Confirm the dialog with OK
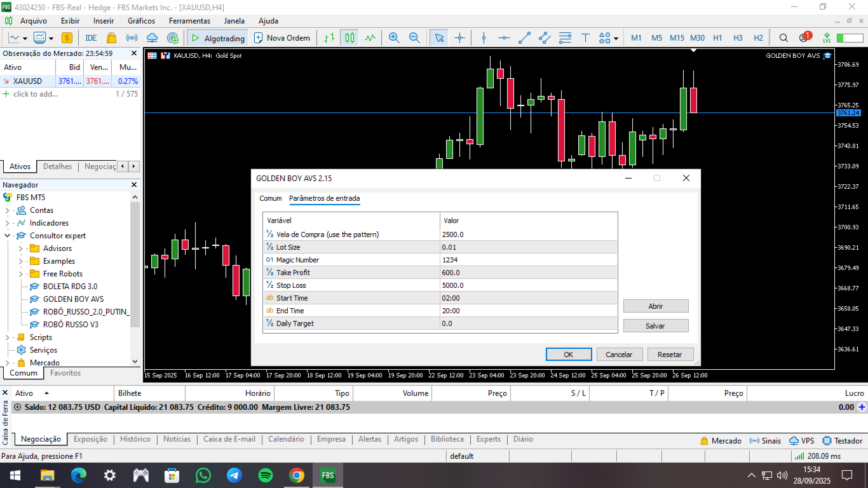This screenshot has height=488, width=868. tap(569, 355)
